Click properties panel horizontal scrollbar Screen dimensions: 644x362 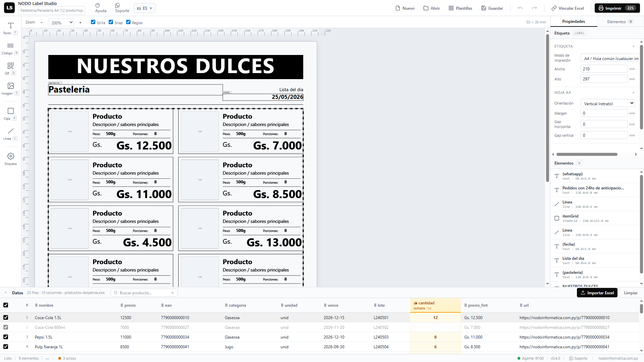(587, 155)
